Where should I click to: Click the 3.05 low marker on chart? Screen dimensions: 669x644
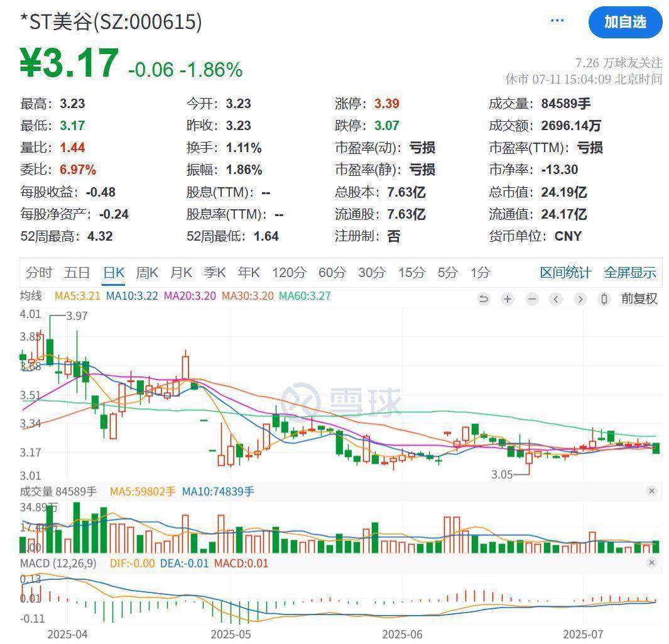(502, 474)
